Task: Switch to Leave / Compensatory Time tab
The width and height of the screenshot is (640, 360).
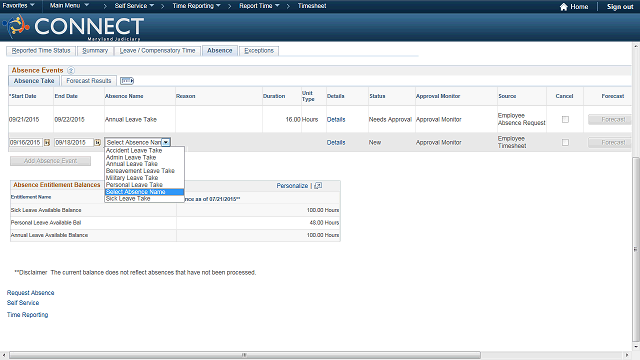Action: (x=157, y=51)
